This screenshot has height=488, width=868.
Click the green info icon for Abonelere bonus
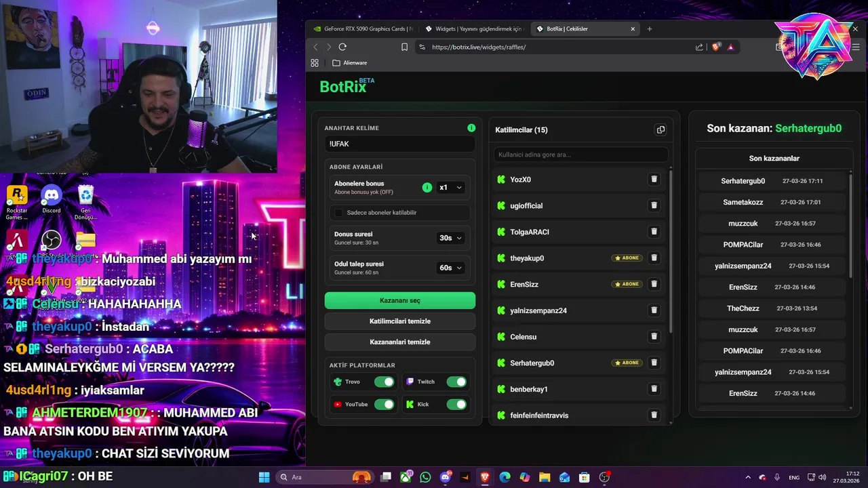(x=427, y=188)
